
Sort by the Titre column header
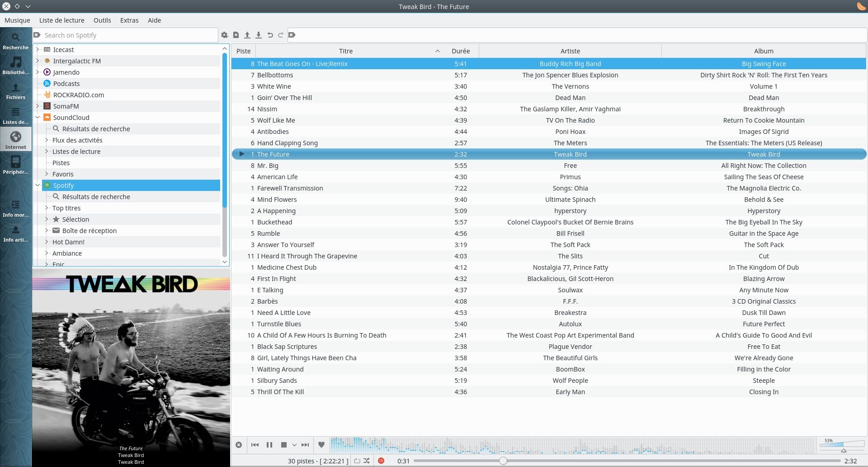point(346,51)
